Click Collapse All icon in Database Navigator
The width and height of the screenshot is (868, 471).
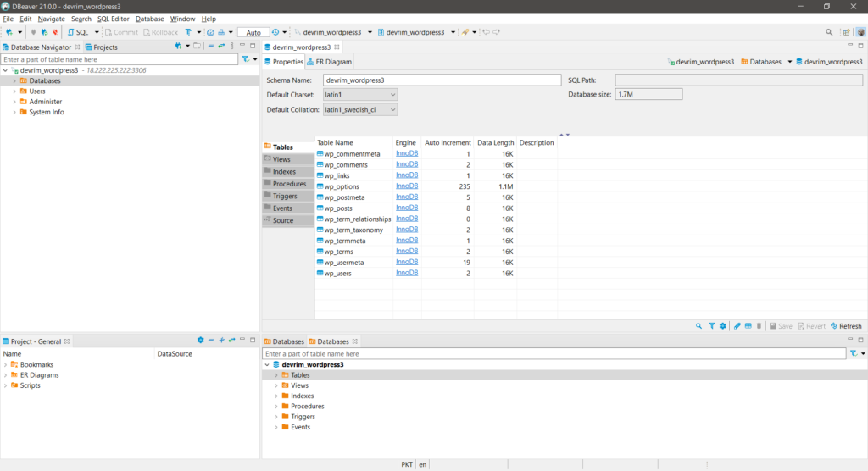211,46
